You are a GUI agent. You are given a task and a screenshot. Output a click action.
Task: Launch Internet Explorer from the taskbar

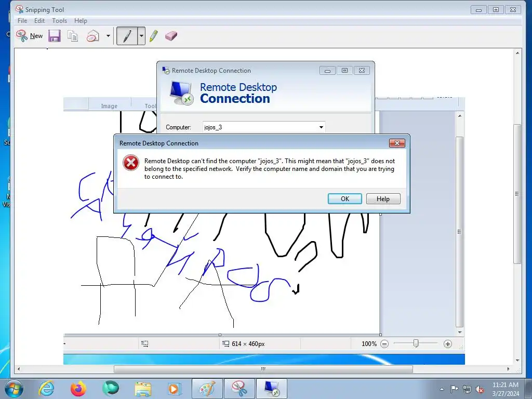click(x=46, y=389)
